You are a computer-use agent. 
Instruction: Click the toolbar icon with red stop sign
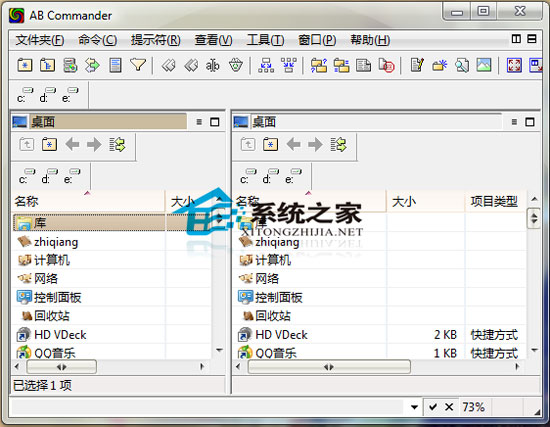[387, 65]
